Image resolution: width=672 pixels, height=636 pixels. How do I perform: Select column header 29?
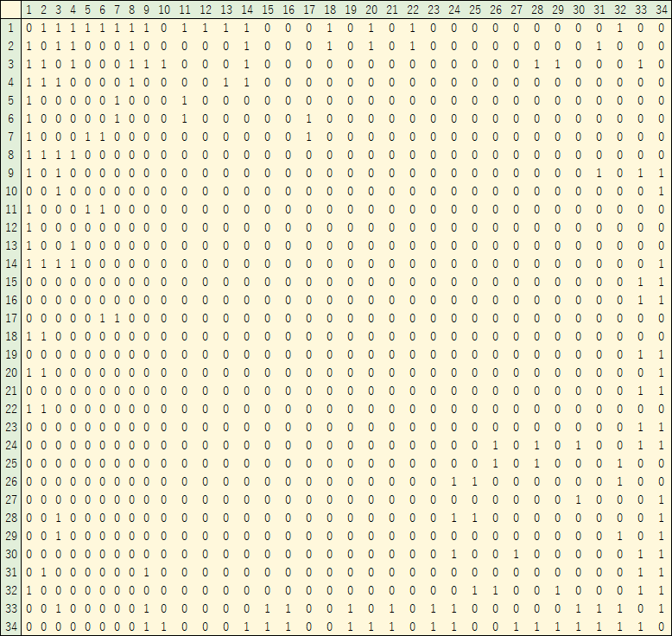tap(558, 10)
